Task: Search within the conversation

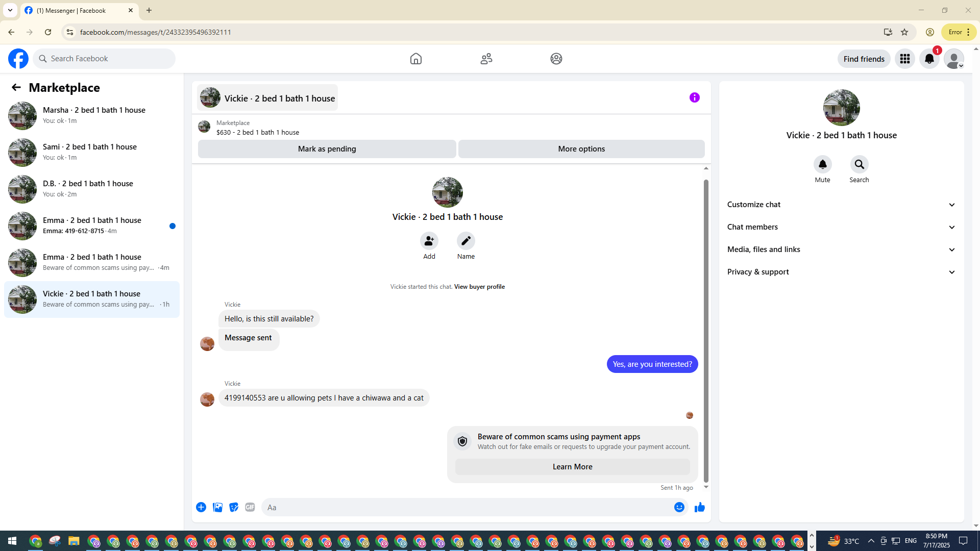Action: point(860,164)
